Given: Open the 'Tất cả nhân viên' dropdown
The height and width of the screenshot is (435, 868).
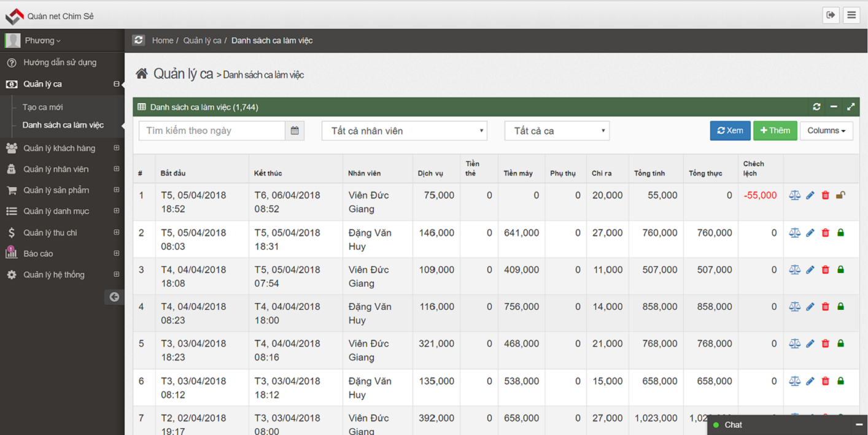Looking at the screenshot, I should coord(404,131).
